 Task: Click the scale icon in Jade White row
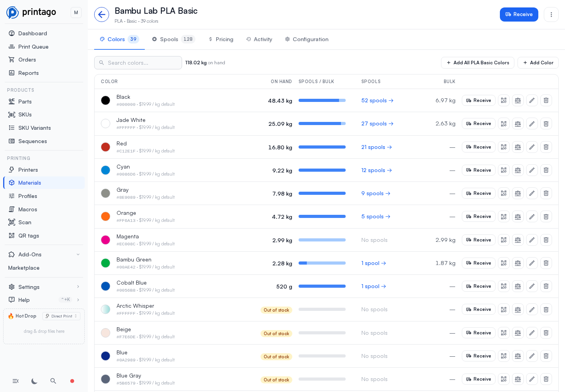(x=518, y=123)
